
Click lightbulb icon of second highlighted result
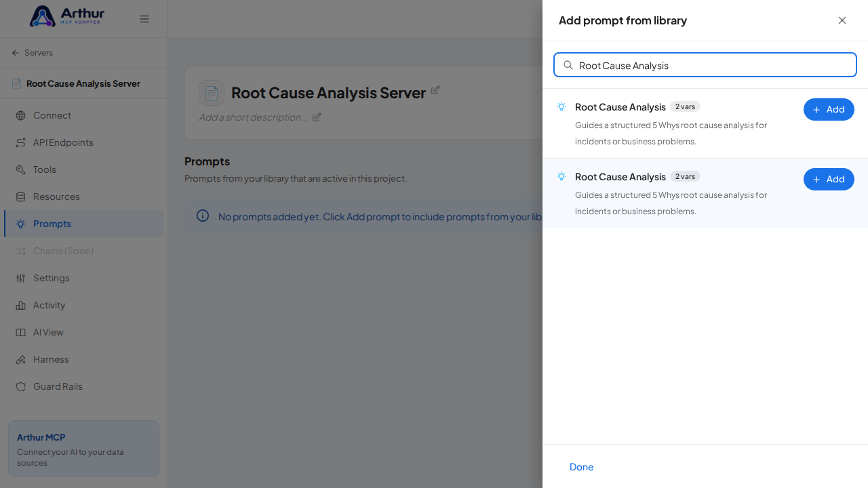click(561, 176)
